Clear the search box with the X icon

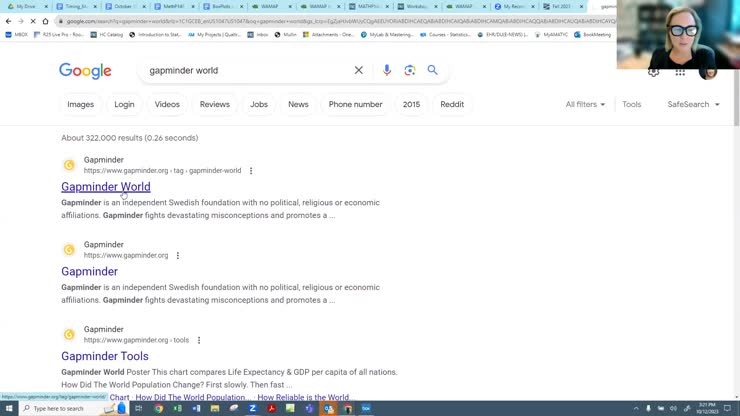coord(359,71)
